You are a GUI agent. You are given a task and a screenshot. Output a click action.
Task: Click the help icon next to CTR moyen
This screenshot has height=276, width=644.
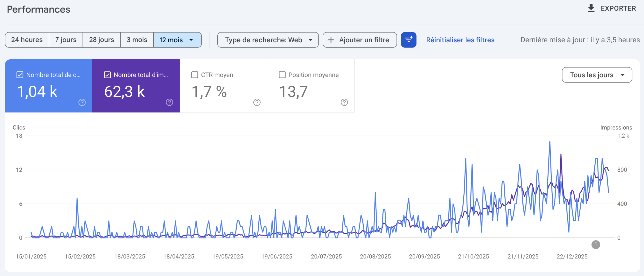pyautogui.click(x=256, y=102)
